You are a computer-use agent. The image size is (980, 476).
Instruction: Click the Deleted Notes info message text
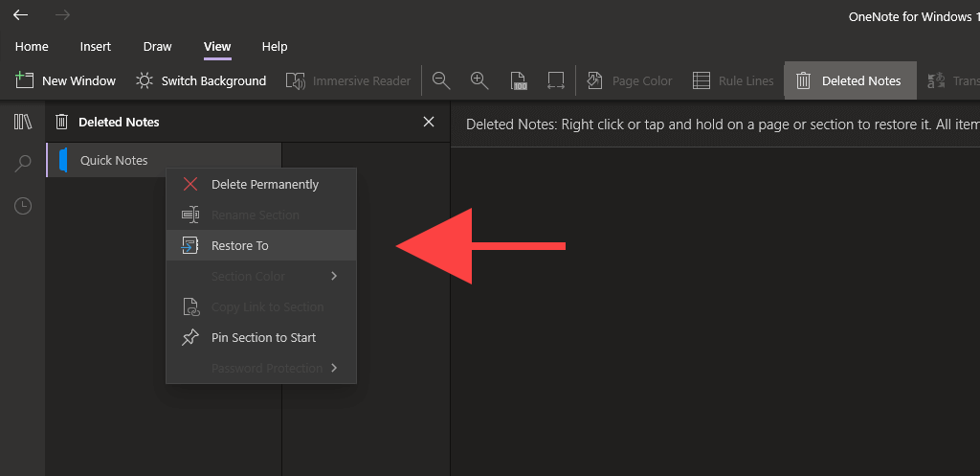(x=723, y=125)
